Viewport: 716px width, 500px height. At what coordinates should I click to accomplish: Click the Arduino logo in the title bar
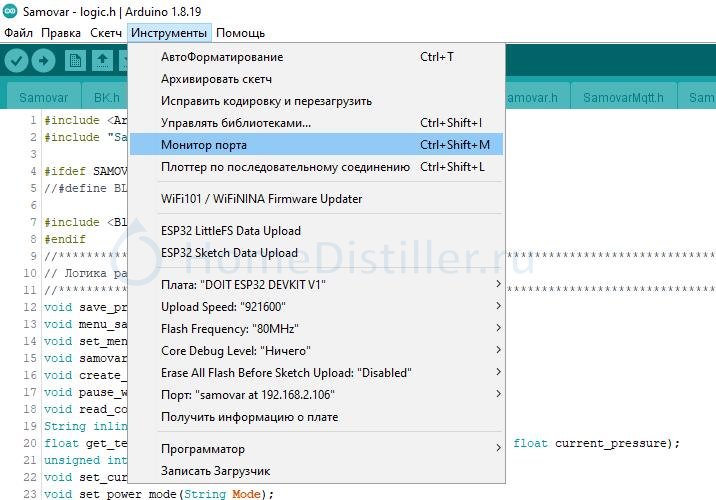10,11
